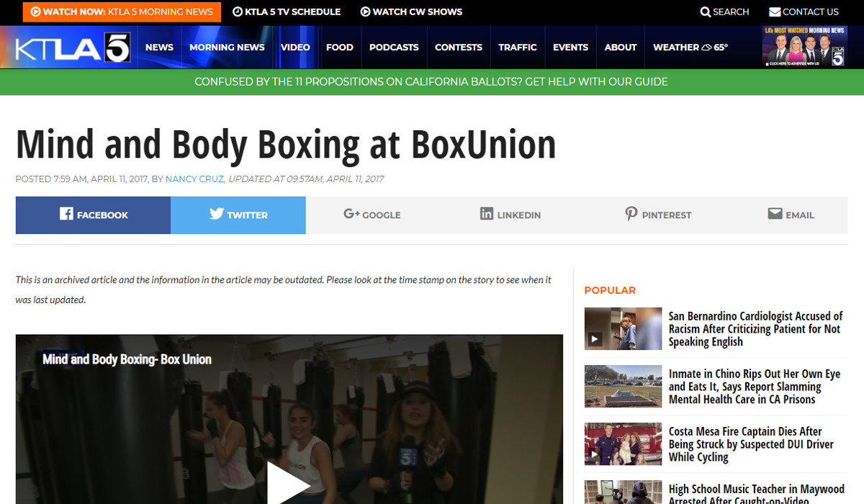Open the California propositions guide banner

click(431, 82)
